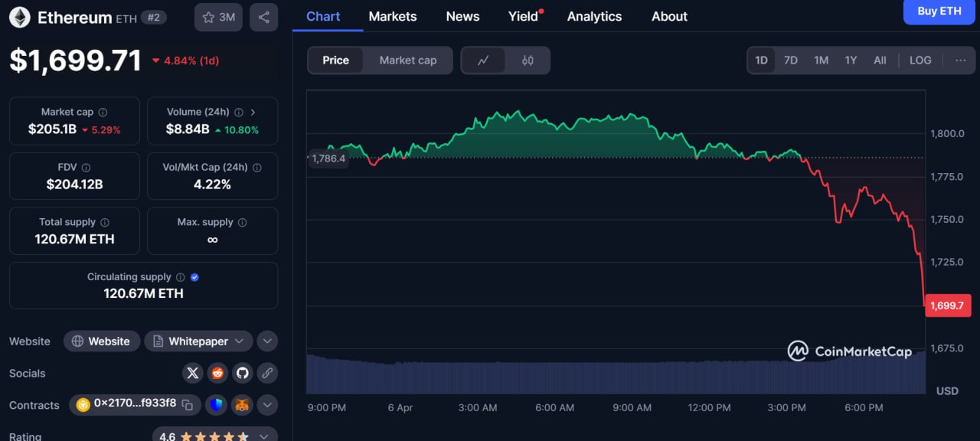Click the 5.29% market cap change

pyautogui.click(x=101, y=130)
